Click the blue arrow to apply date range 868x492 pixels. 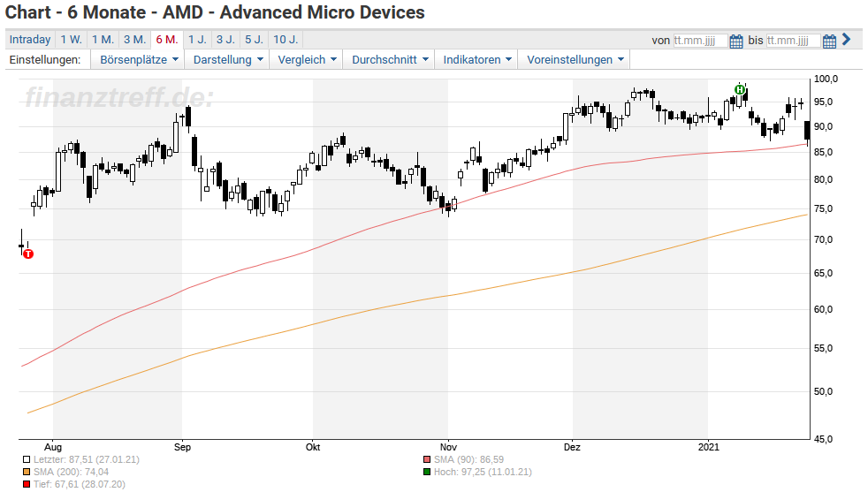(x=846, y=39)
